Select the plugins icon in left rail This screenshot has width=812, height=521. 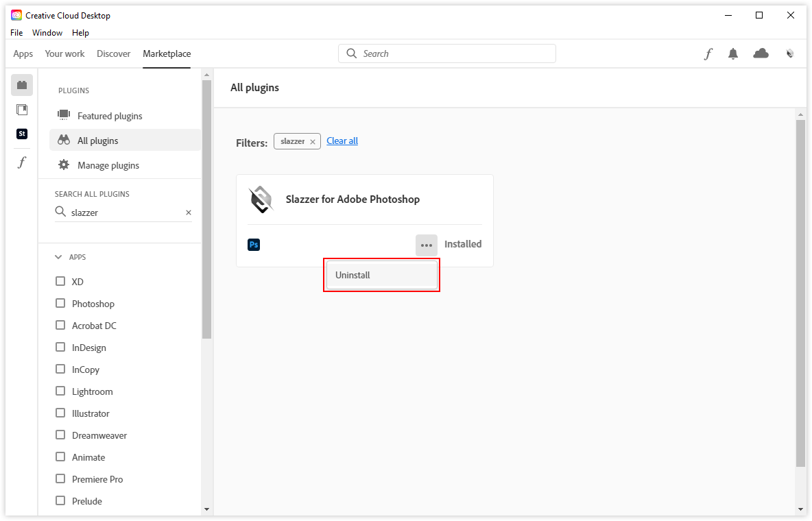[22, 85]
